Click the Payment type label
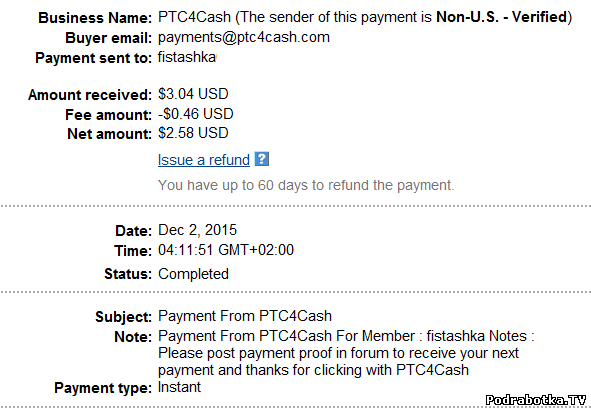 pyautogui.click(x=103, y=388)
